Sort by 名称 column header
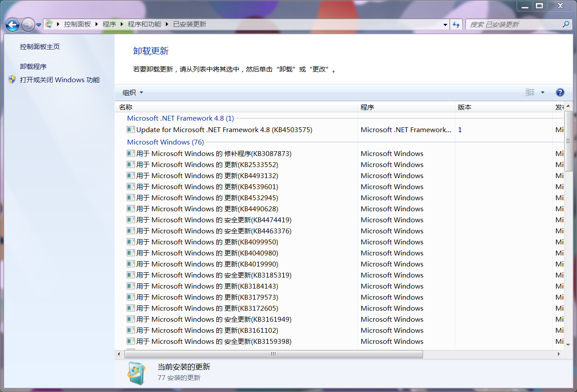 click(x=236, y=107)
